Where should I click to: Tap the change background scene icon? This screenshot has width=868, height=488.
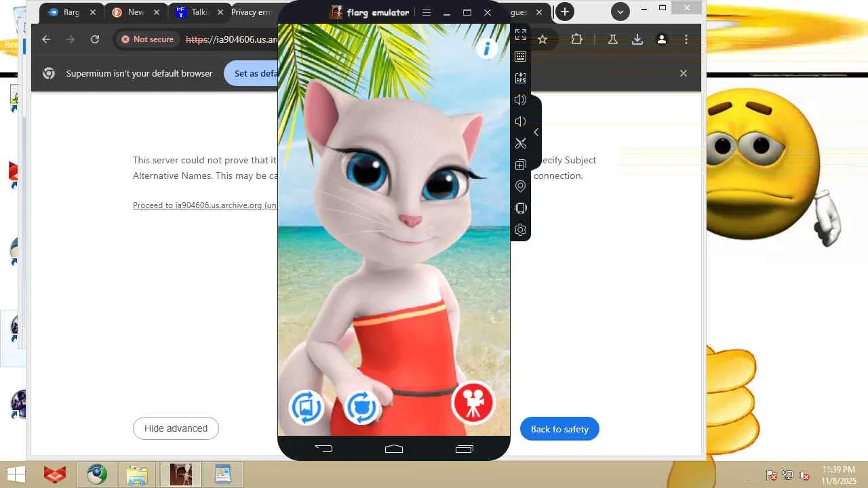(x=307, y=407)
